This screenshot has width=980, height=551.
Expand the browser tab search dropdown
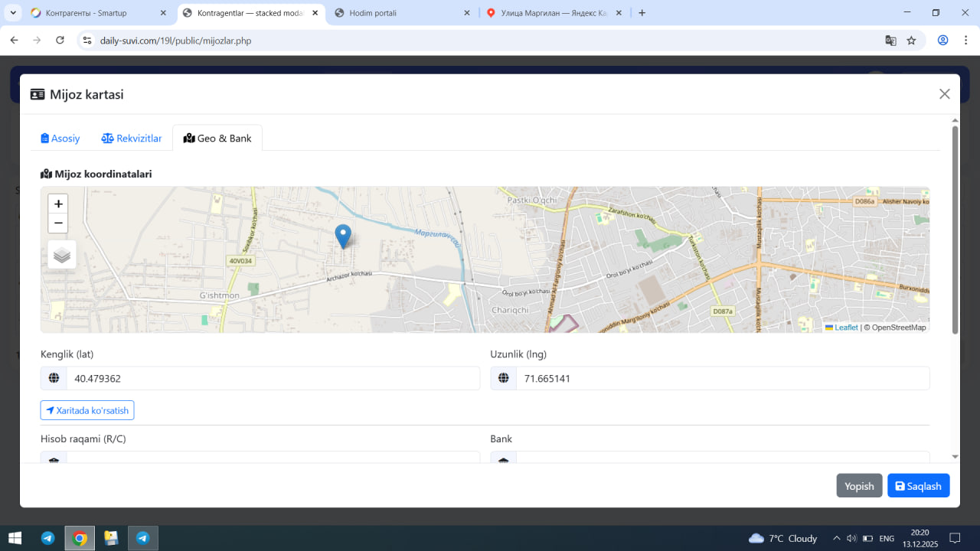(x=13, y=13)
